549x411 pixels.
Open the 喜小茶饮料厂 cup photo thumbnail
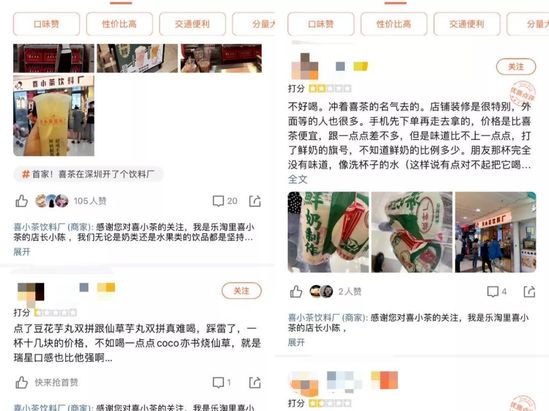(54, 116)
